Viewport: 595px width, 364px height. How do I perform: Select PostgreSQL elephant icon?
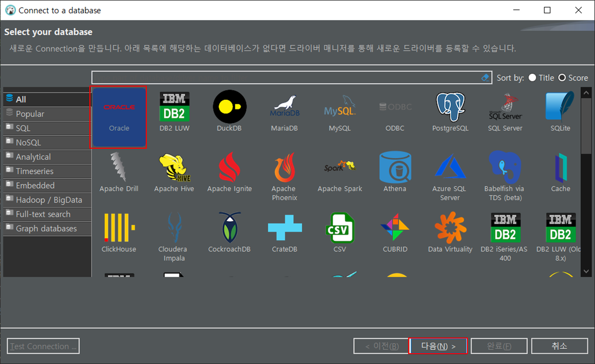pos(450,107)
